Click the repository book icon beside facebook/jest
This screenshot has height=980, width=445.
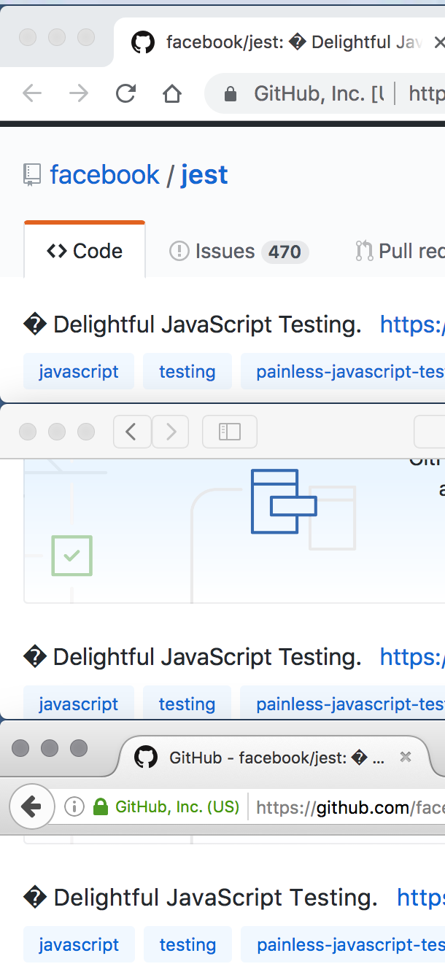tap(30, 173)
